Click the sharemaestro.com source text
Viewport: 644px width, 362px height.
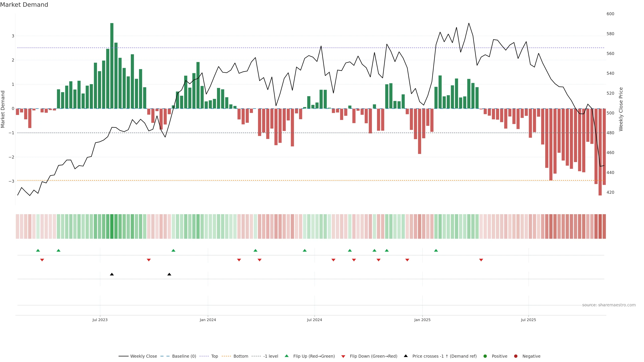point(609,305)
